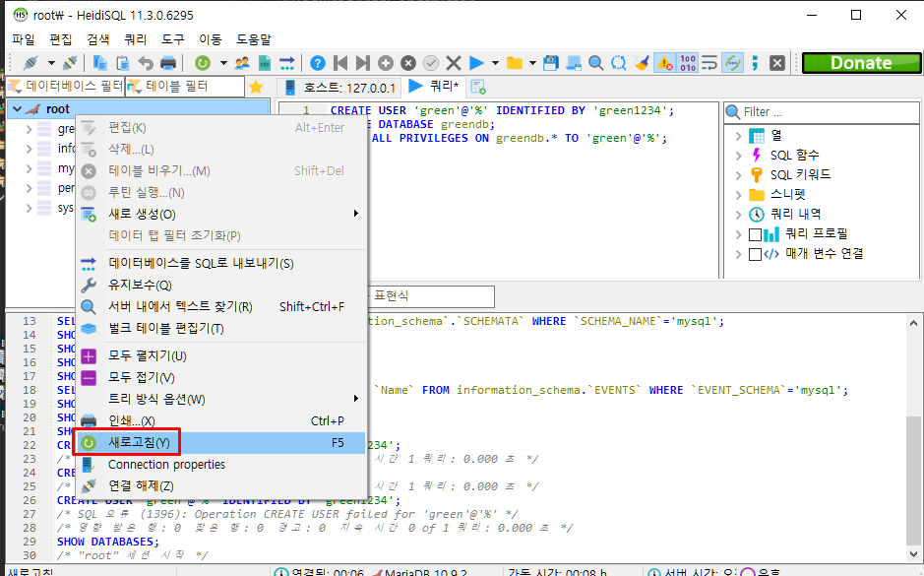Open 새로 생성(O) submenu
Screen dimensions: 924x576
click(x=221, y=214)
